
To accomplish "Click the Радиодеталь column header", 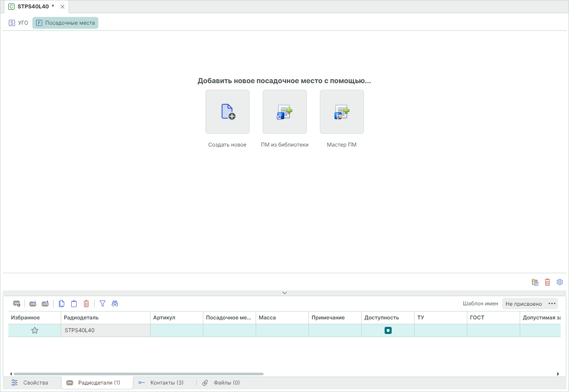I will tap(106, 318).
